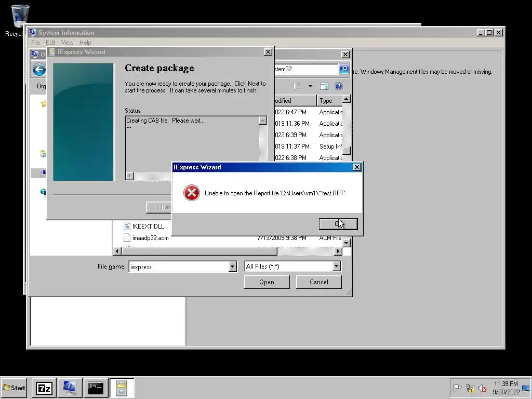This screenshot has height=399, width=532.
Task: Click the Cancel button in the Open dialog
Action: [318, 282]
